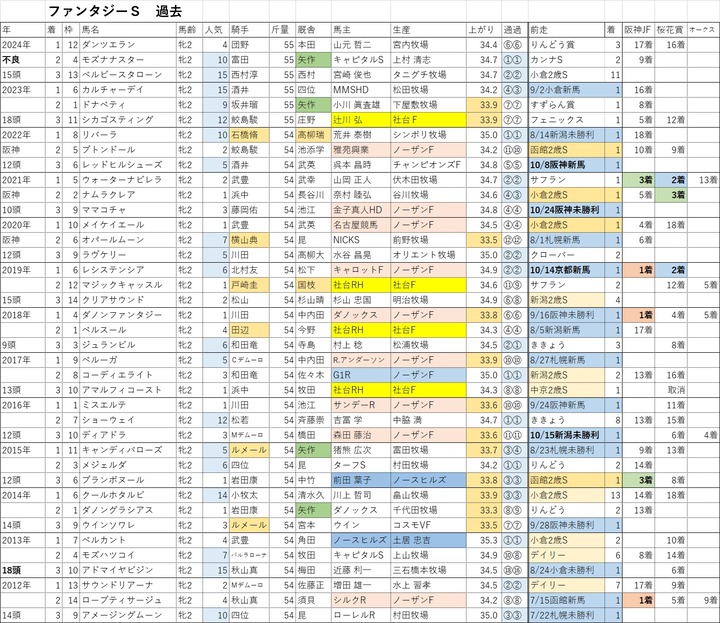Click the 前田 葉子 owner cell

coord(361,480)
